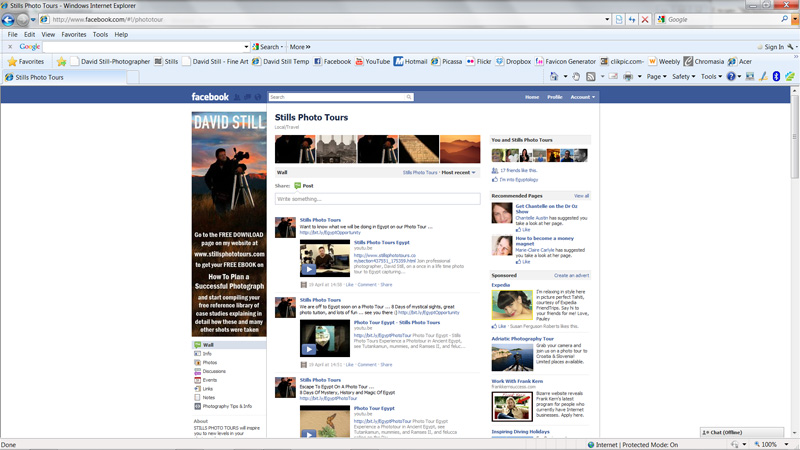Click the Events calendar icon in sidebar

197,380
